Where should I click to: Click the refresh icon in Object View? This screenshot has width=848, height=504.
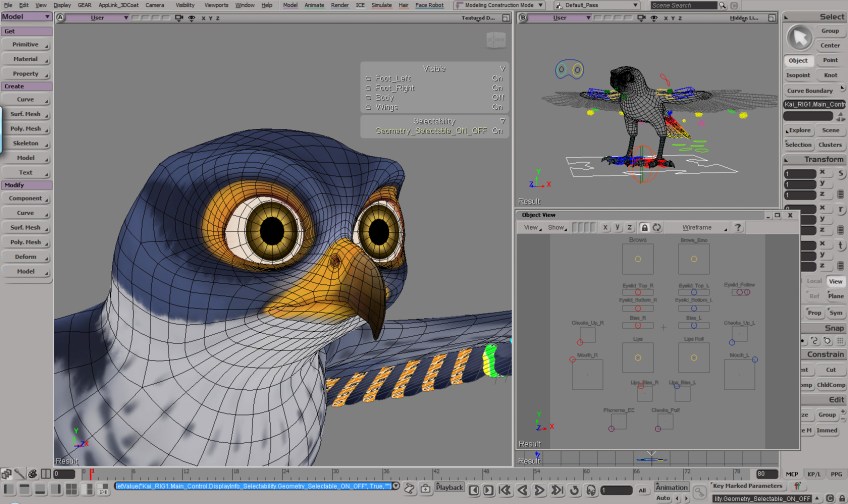(x=657, y=228)
